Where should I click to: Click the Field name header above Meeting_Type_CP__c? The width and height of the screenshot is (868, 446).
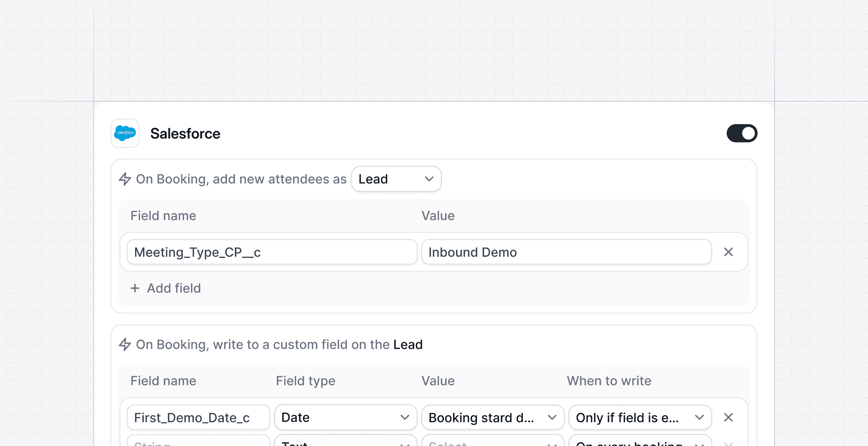pos(163,216)
